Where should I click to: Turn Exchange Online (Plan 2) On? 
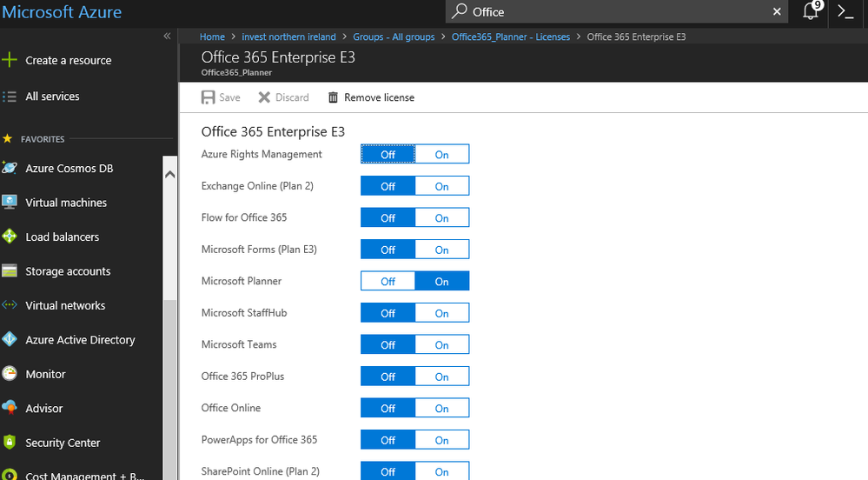441,186
